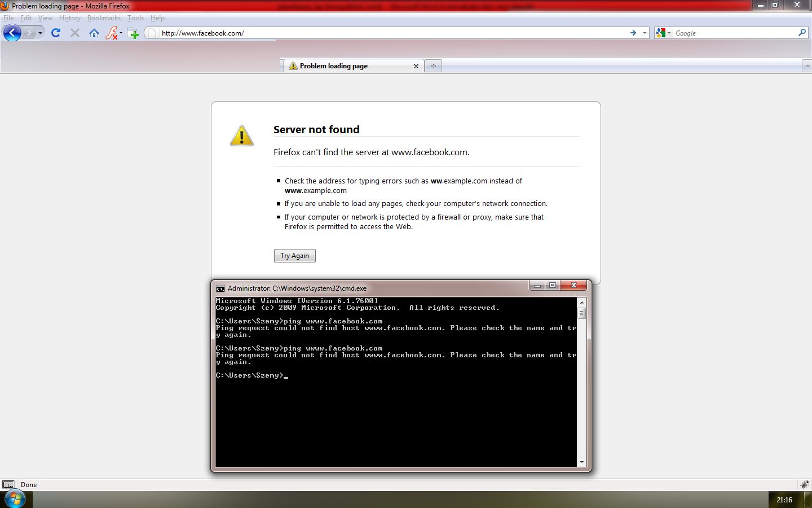This screenshot has width=812, height=508.
Task: Go back using the Back arrow button
Action: 12,33
